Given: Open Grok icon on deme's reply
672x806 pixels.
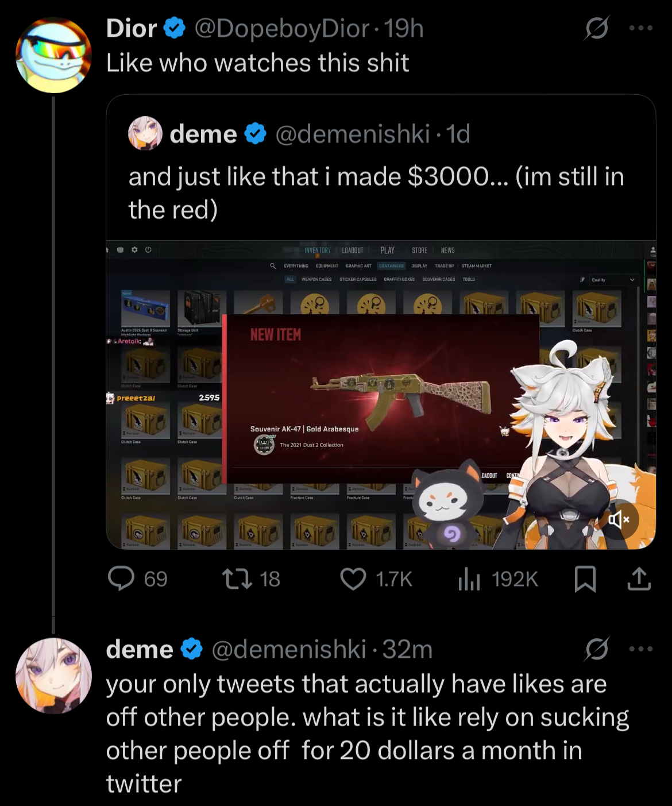Looking at the screenshot, I should 597,649.
